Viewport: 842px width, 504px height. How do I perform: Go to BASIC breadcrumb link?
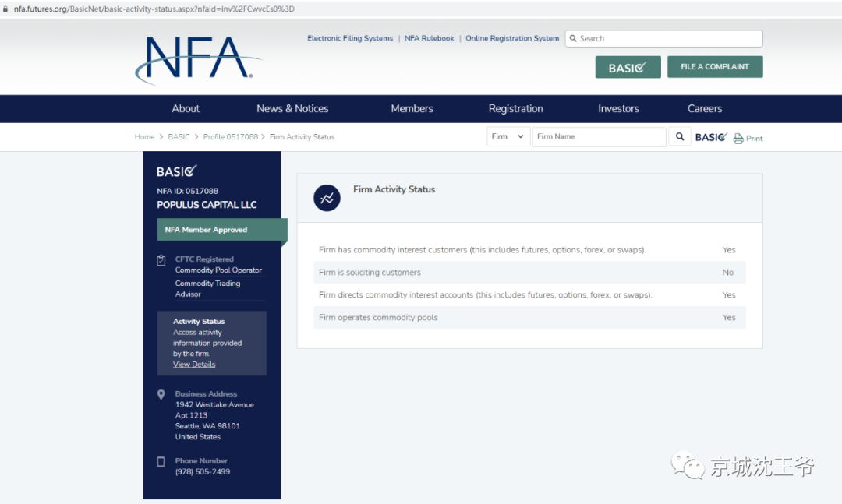[179, 137]
